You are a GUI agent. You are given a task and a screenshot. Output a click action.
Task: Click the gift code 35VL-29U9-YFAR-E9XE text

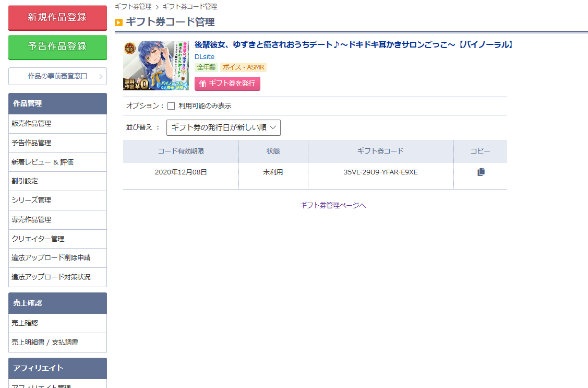(x=380, y=172)
